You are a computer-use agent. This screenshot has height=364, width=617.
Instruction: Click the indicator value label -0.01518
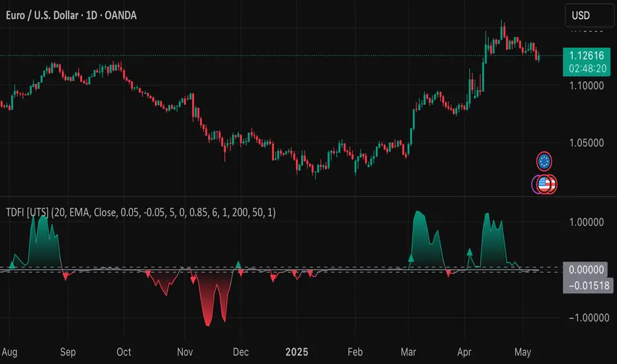589,286
